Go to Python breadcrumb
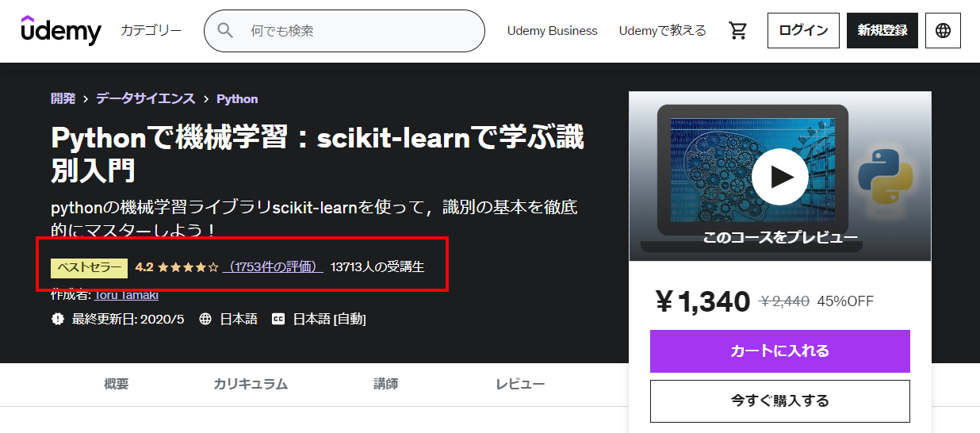This screenshot has width=980, height=433. tap(237, 98)
